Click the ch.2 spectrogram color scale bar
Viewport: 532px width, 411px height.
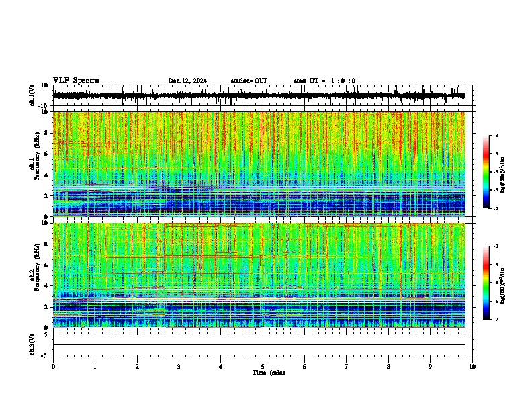coord(486,283)
